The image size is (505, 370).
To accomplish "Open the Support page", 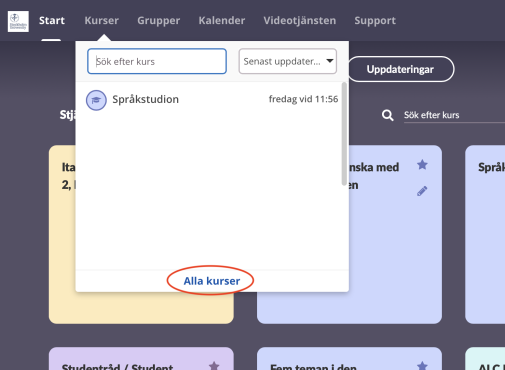I will (x=375, y=21).
